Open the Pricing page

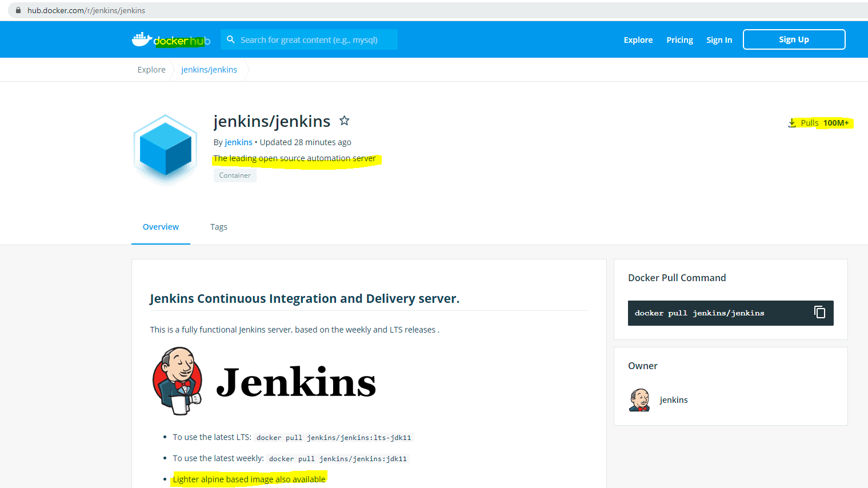[679, 39]
